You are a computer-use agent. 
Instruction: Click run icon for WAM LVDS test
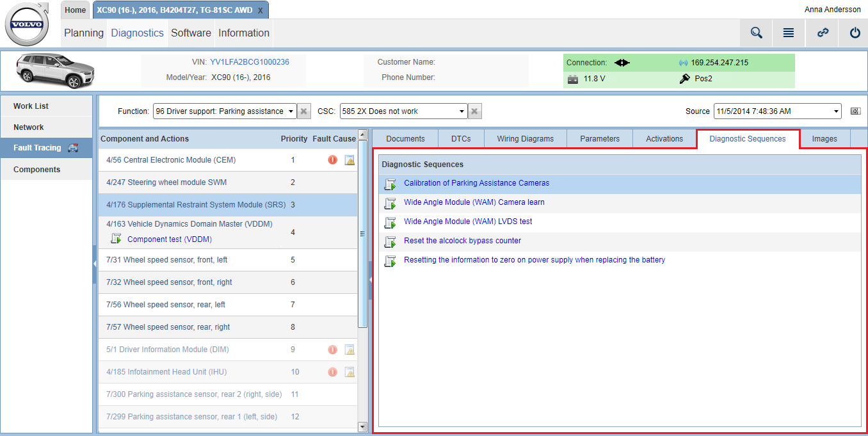[390, 222]
